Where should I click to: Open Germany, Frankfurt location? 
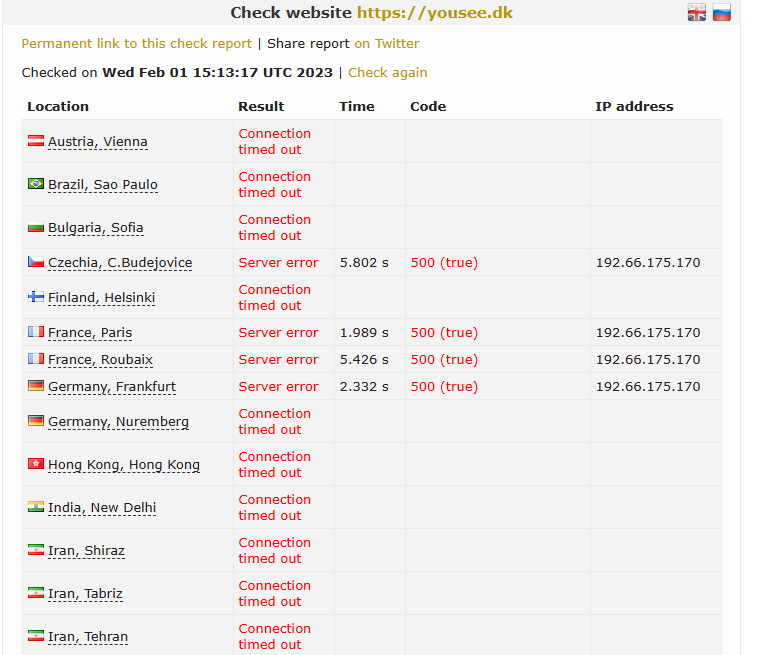(112, 387)
